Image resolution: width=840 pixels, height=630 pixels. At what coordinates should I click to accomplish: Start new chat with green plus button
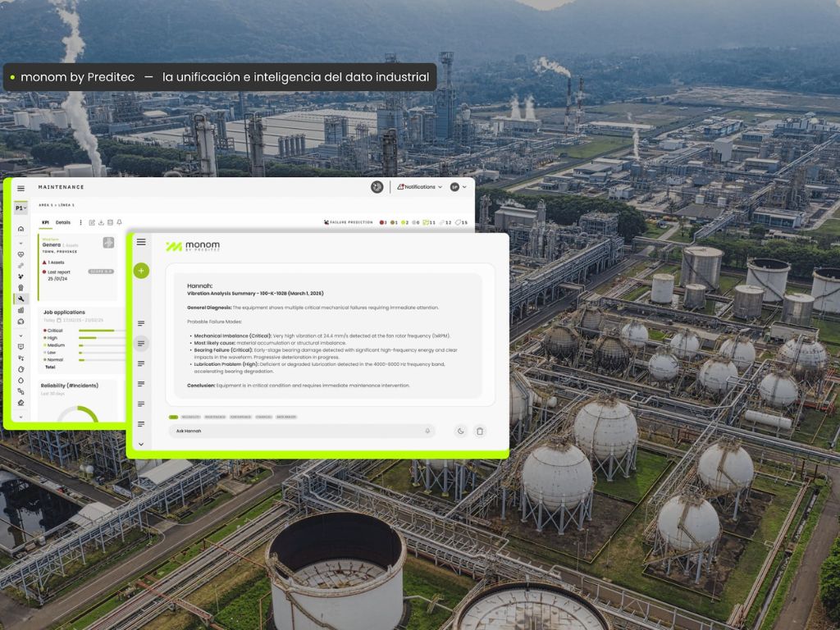(141, 271)
